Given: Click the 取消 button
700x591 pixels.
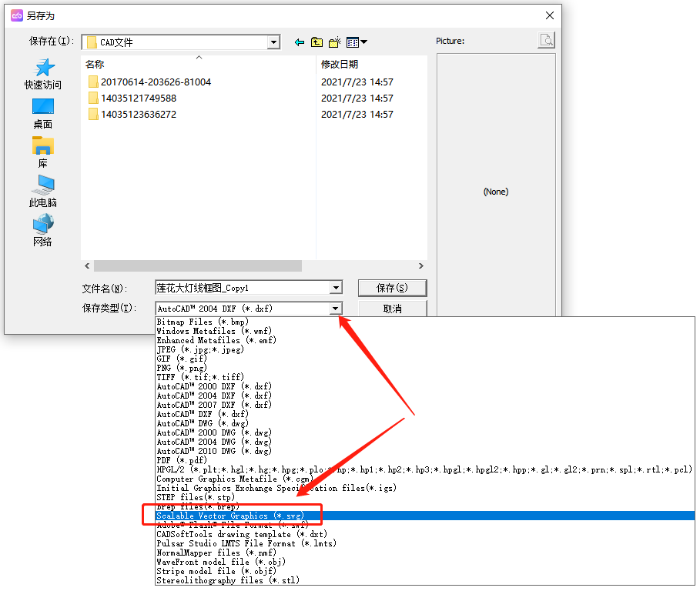Looking at the screenshot, I should [392, 309].
